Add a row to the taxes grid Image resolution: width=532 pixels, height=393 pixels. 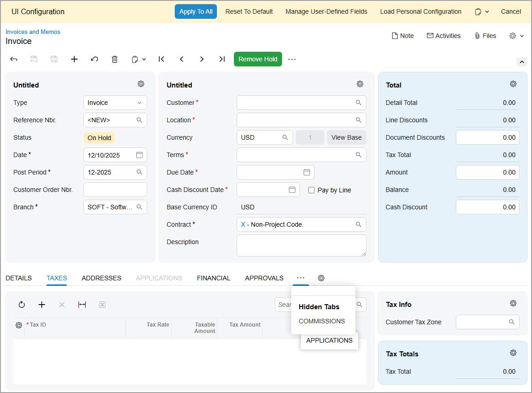coord(42,305)
